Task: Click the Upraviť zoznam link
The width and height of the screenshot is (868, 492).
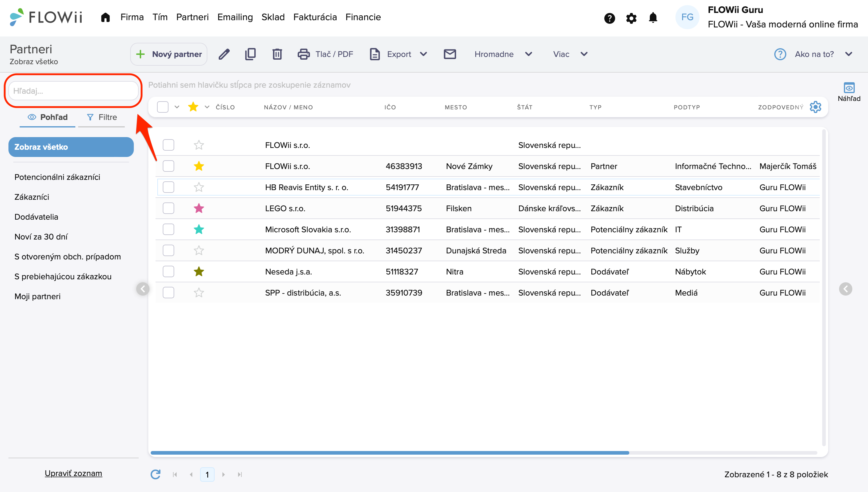Action: click(x=73, y=473)
